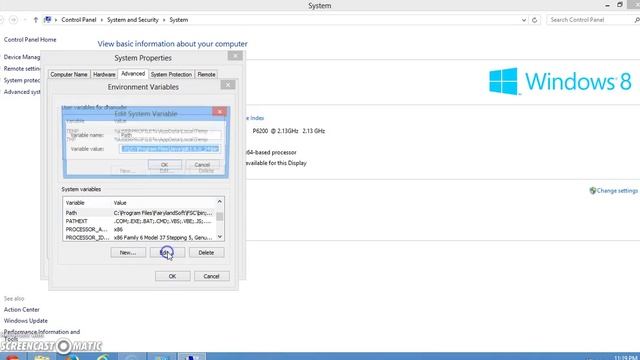Click Cancel in Environment Variables dialog
This screenshot has width=640, height=360.
[212, 276]
